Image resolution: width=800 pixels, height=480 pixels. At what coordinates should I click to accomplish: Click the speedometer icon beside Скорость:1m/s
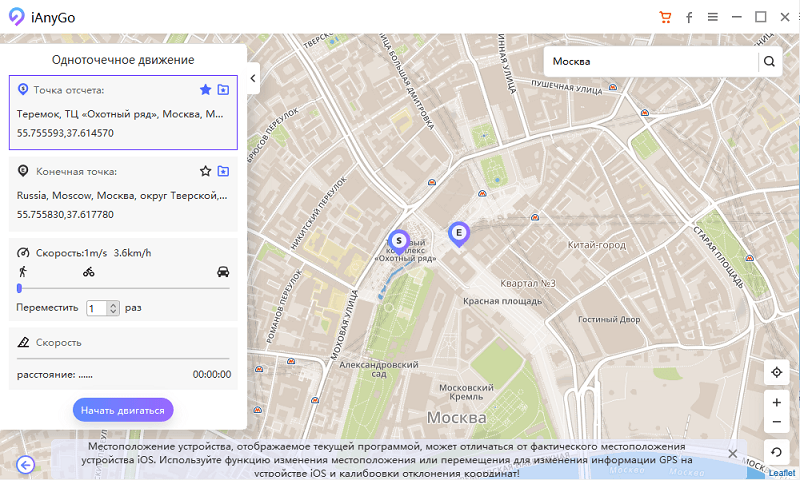23,252
